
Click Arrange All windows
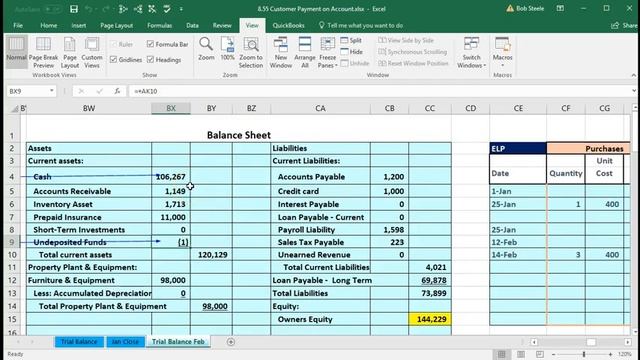tap(304, 52)
